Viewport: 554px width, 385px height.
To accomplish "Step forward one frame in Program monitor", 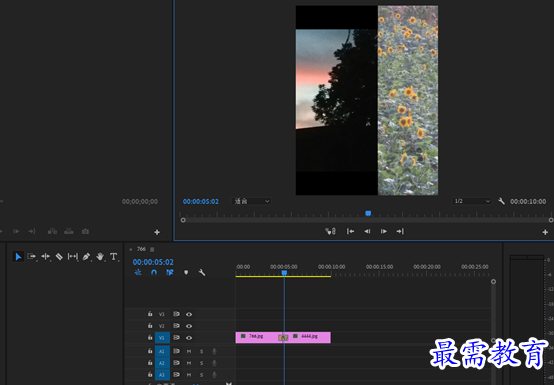I will 383,231.
